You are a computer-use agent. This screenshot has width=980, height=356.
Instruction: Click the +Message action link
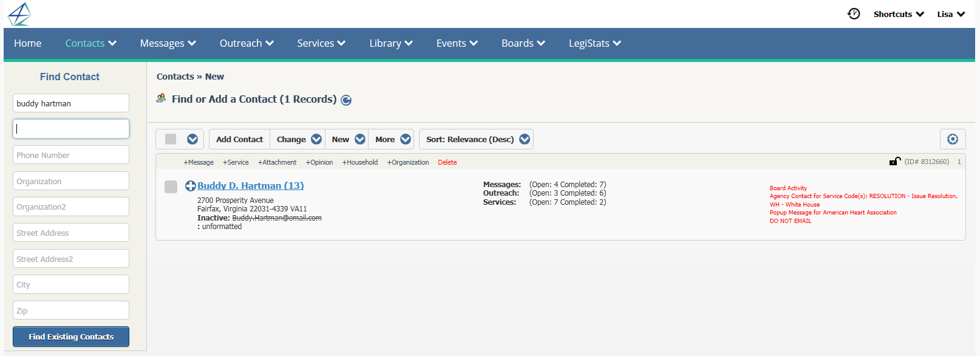[199, 162]
